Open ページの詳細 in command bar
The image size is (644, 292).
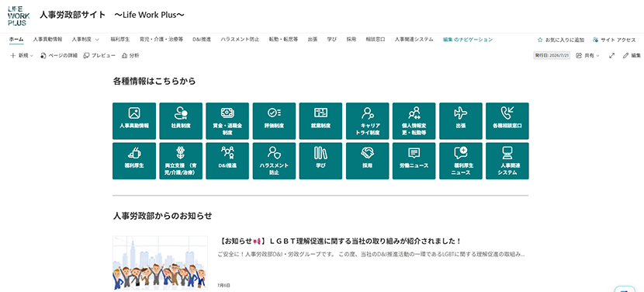[x=59, y=55]
